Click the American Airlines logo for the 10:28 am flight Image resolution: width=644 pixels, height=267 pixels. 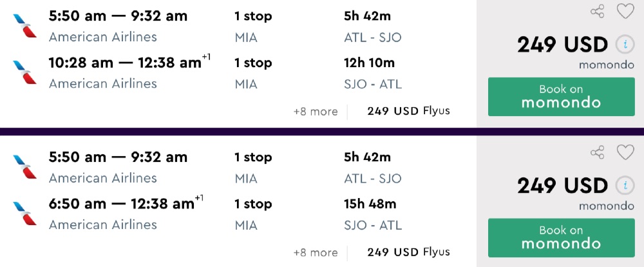24,72
